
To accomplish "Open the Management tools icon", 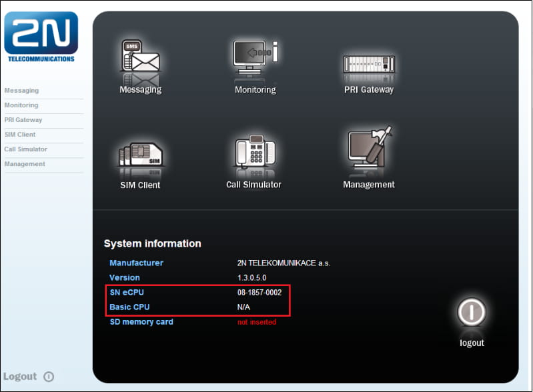I will (370, 147).
